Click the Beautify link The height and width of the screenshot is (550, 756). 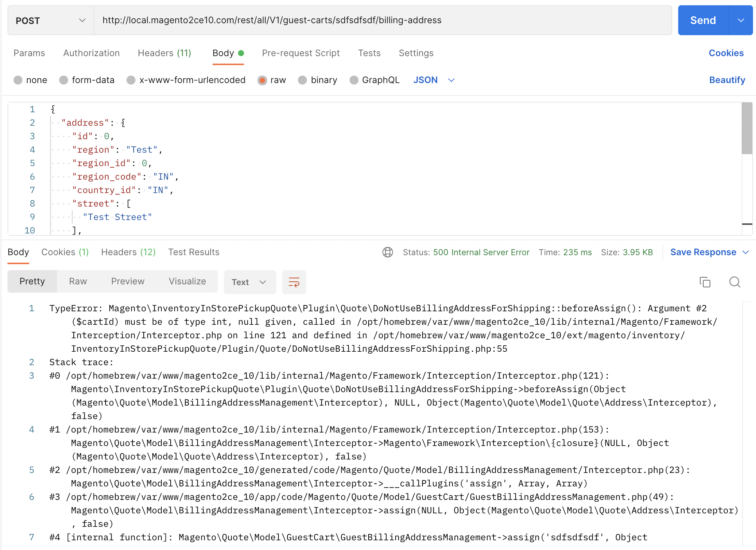click(x=727, y=80)
